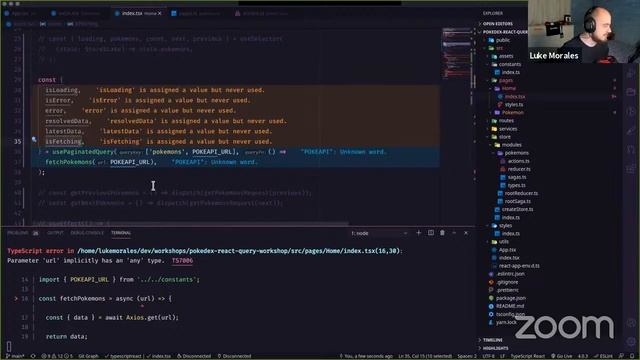This screenshot has height=360, width=640.
Task: Collapse the constants folder
Action: tap(509, 64)
